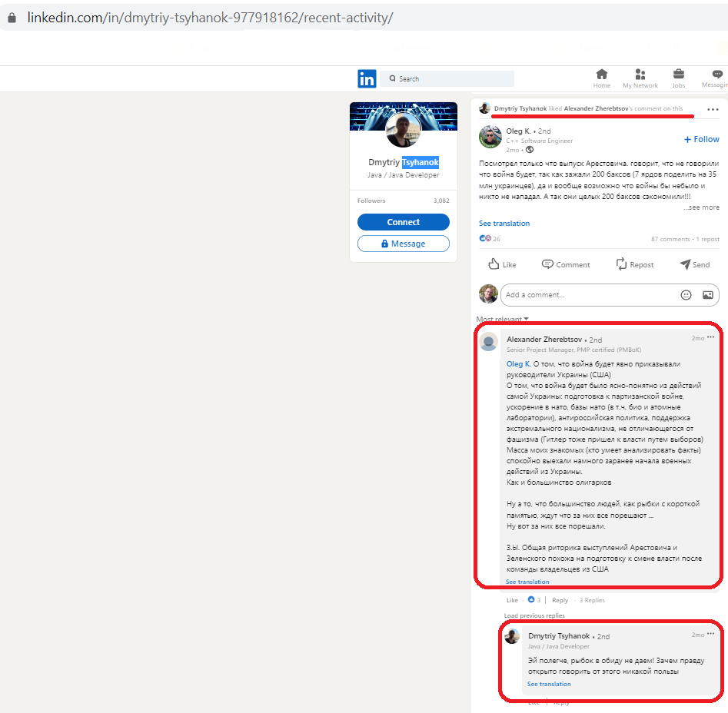Open emoji picker in comment box
728x713 pixels.
pos(686,295)
